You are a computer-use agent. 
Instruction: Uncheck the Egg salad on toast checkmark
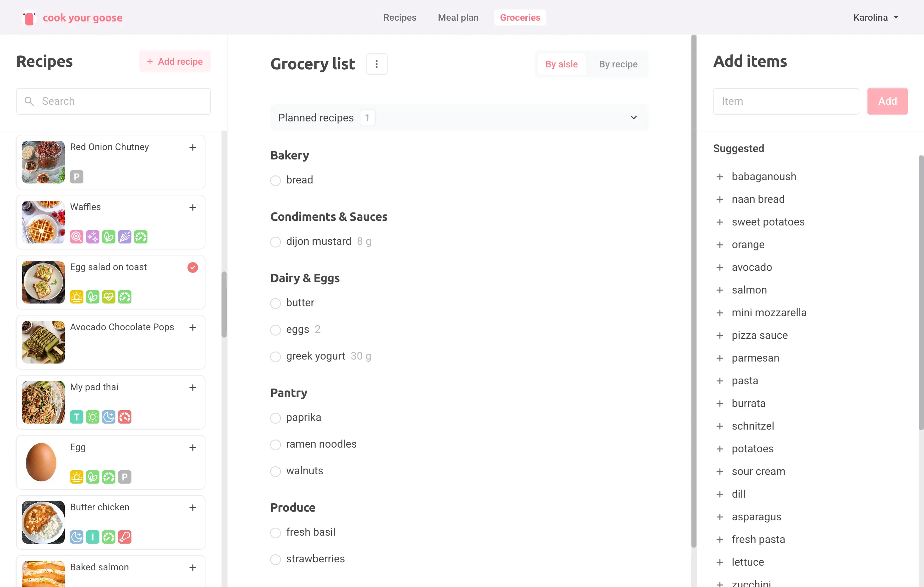(192, 267)
